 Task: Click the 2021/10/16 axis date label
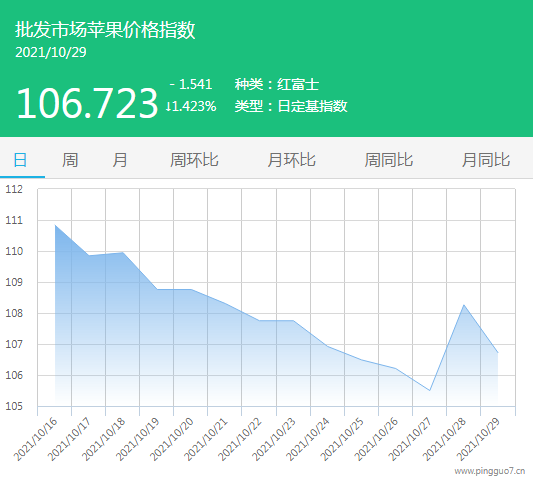(x=36, y=439)
